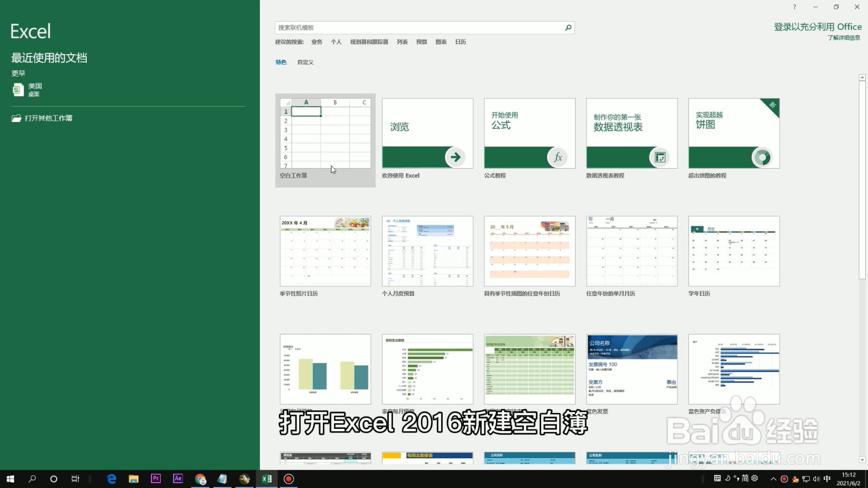Click the network icon in system tray
The height and width of the screenshot is (488, 868).
coord(806,479)
